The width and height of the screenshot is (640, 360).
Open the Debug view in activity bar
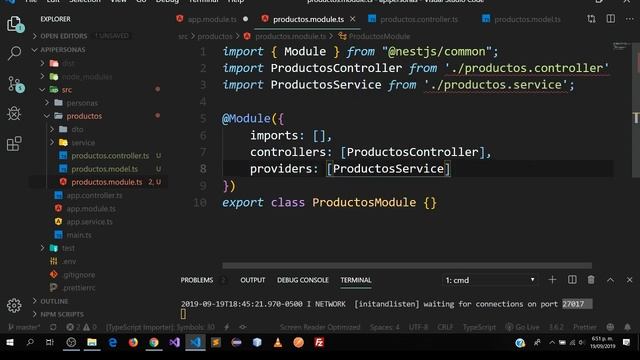14,113
